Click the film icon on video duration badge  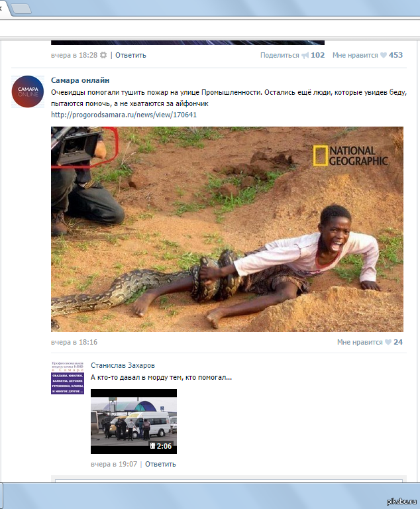tap(152, 446)
